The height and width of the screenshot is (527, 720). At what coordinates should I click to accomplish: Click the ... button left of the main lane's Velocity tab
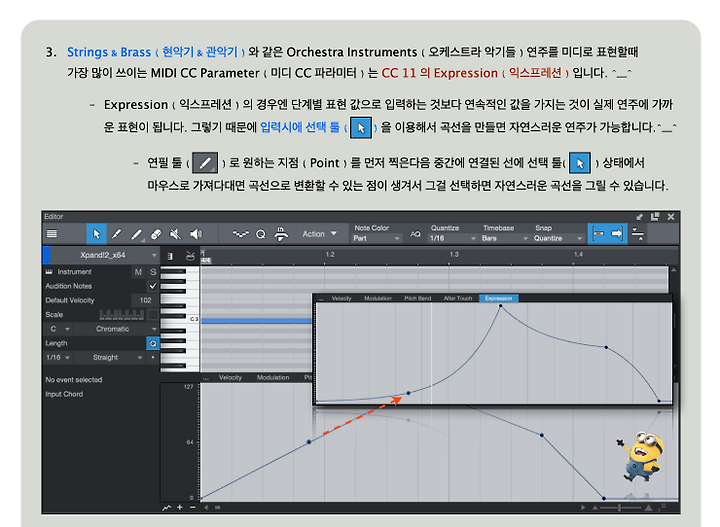[x=206, y=378]
